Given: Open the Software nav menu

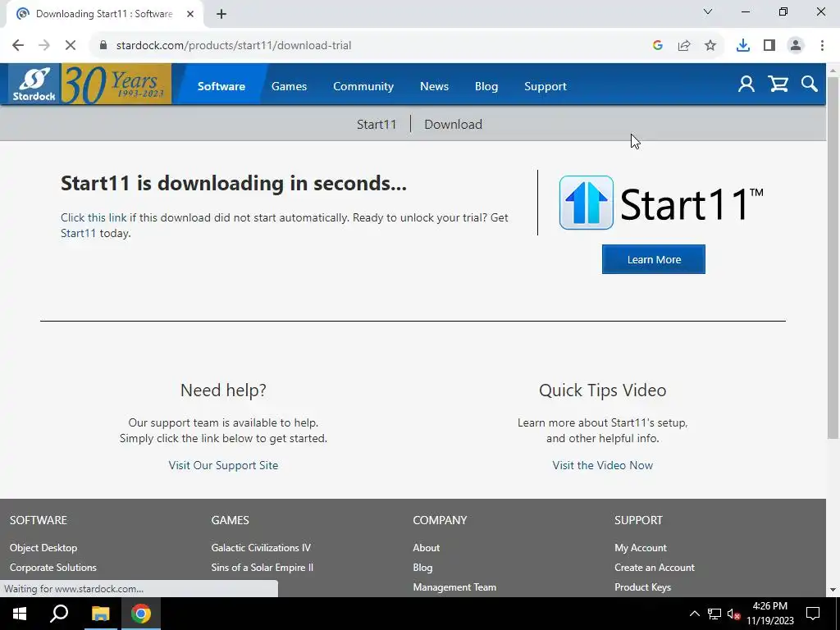Looking at the screenshot, I should click(221, 86).
